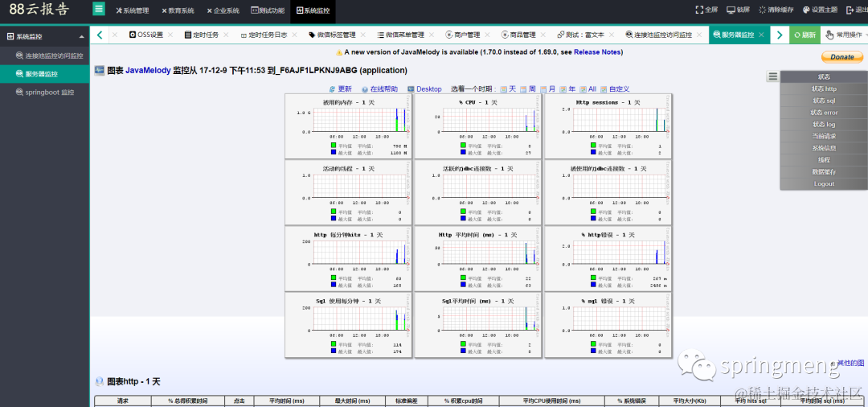Open the 企业系统 top menu
This screenshot has width=868, height=407.
point(223,10)
